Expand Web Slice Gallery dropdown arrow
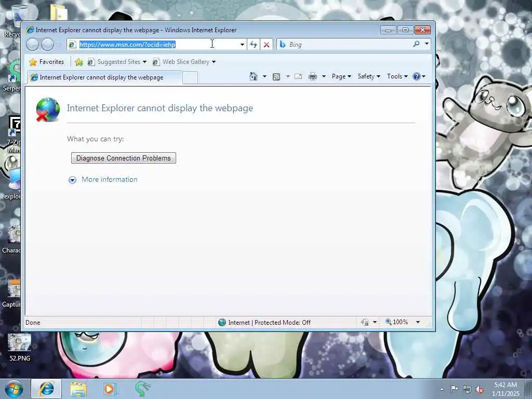 (x=214, y=62)
